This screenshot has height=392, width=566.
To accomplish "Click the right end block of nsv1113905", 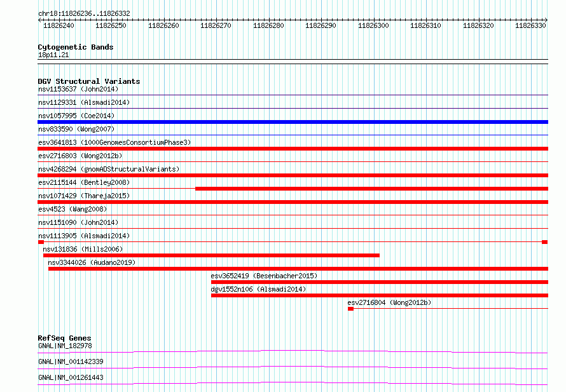I will (x=545, y=242).
